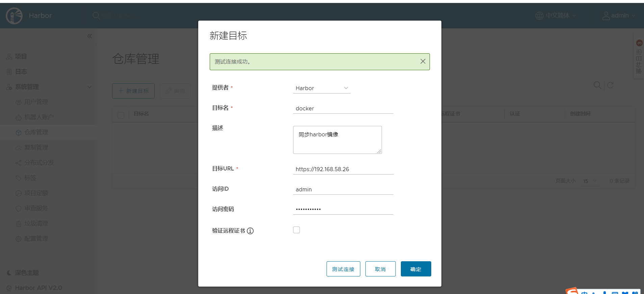
Task: Click the 取消 button
Action: (380, 269)
